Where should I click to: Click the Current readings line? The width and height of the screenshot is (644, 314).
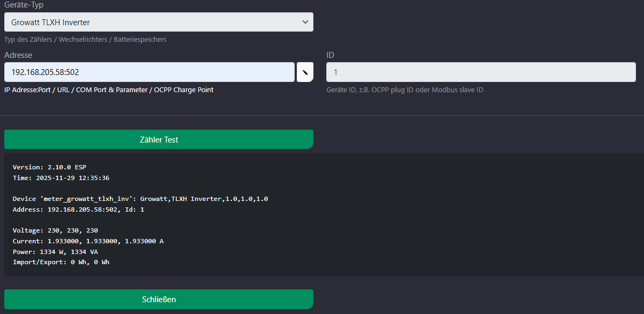(x=88, y=241)
